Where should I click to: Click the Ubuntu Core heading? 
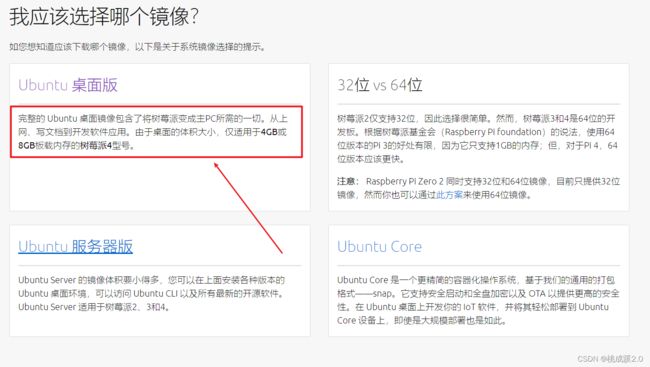click(x=379, y=246)
